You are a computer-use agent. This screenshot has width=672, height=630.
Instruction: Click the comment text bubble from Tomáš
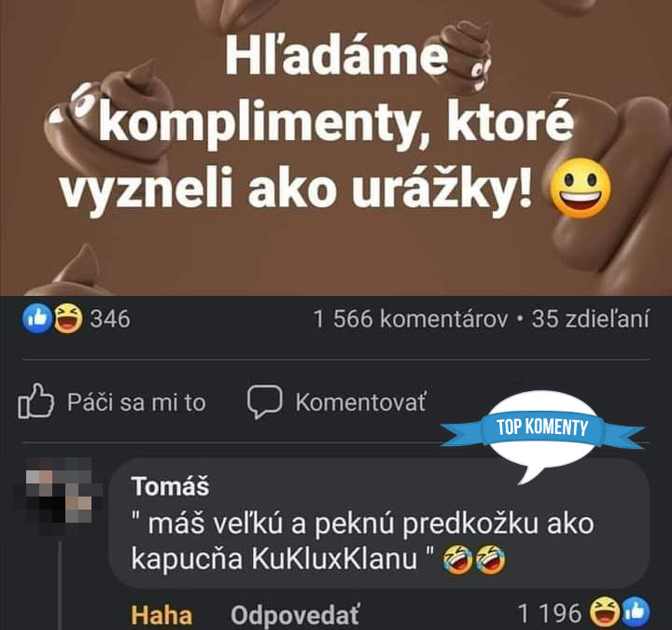click(x=379, y=525)
